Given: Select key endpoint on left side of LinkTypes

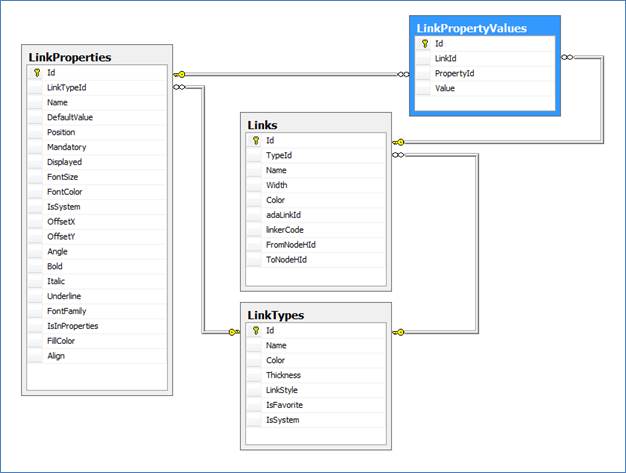Looking at the screenshot, I should pyautogui.click(x=233, y=332).
